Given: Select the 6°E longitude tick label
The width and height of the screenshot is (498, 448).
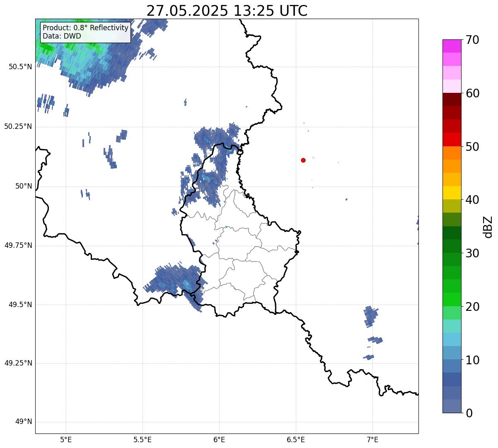Looking at the screenshot, I should click(219, 440).
